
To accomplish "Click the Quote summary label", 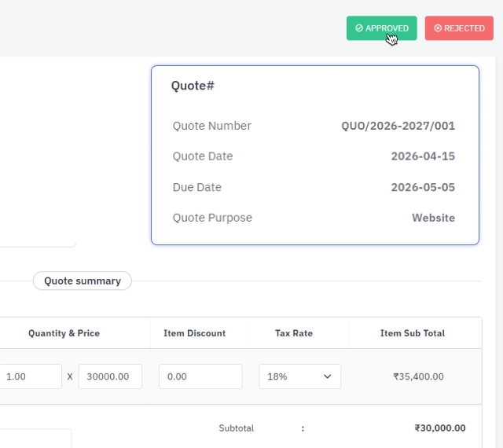I will coord(83,281).
